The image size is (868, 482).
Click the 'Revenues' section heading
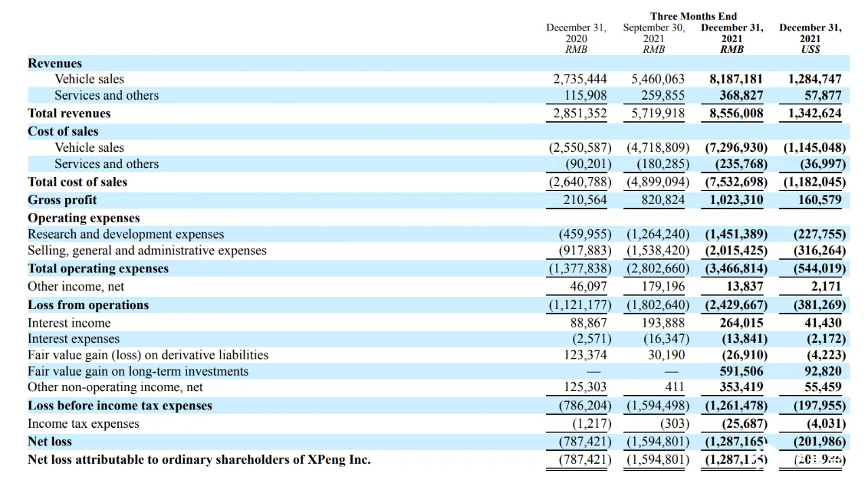click(55, 64)
